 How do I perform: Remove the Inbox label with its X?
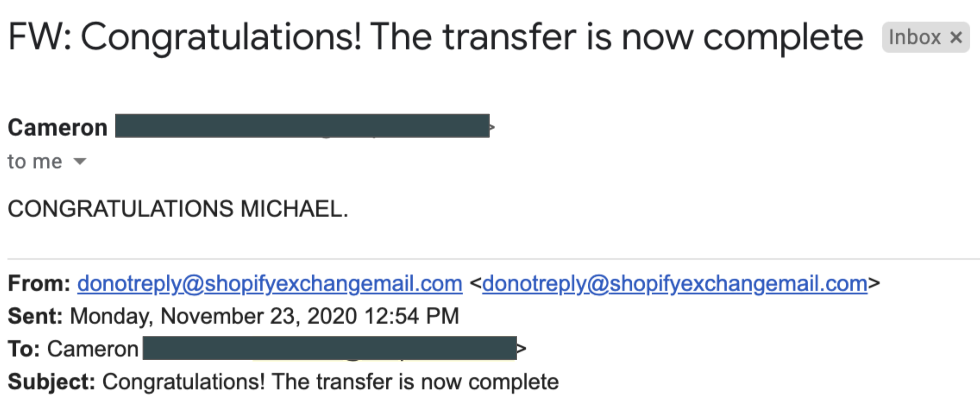(956, 38)
